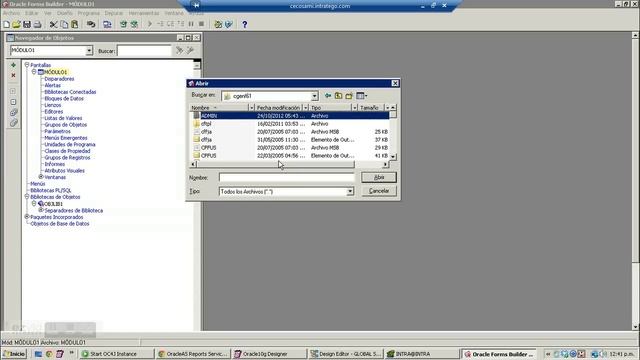Click the debugger Pause icon
The image size is (640, 360).
pos(191,24)
